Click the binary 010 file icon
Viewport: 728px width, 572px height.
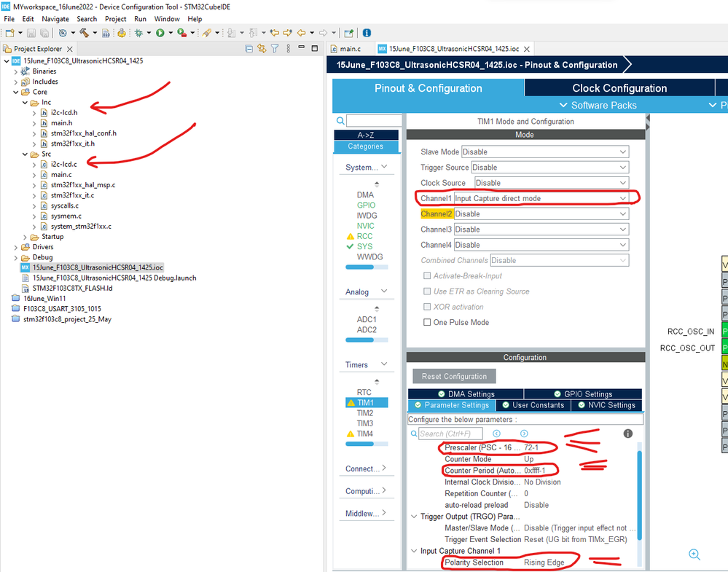click(106, 33)
